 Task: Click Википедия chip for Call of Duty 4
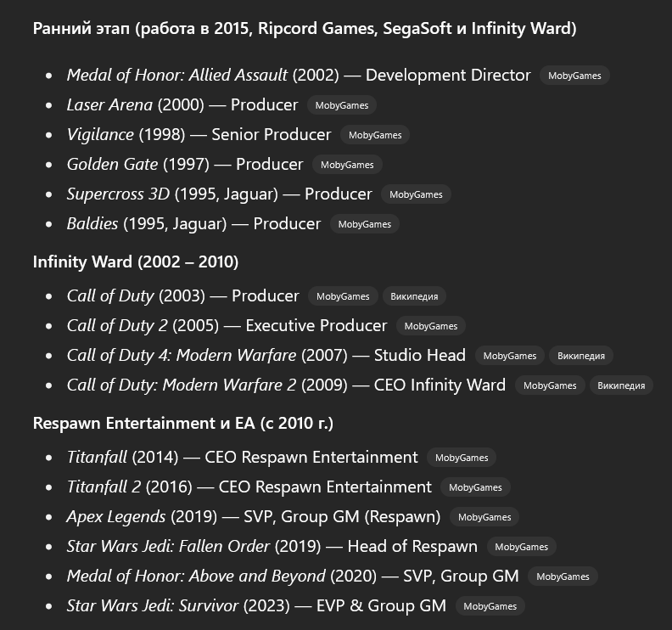(x=581, y=356)
